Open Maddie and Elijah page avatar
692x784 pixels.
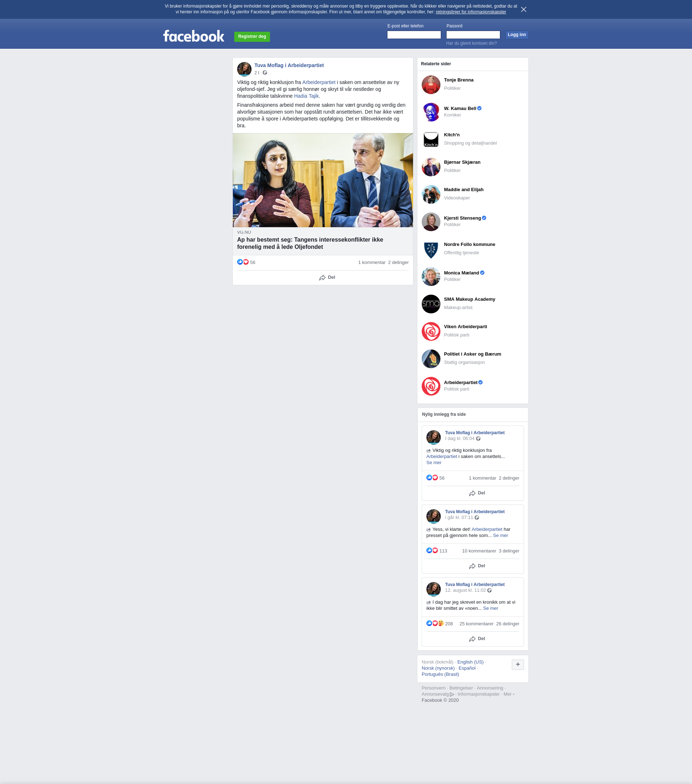[x=431, y=194]
